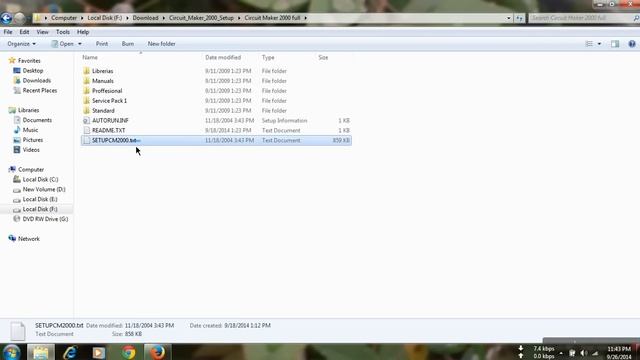Click Circuit_Maker_2000_Setup breadcrumb segment

(x=201, y=18)
